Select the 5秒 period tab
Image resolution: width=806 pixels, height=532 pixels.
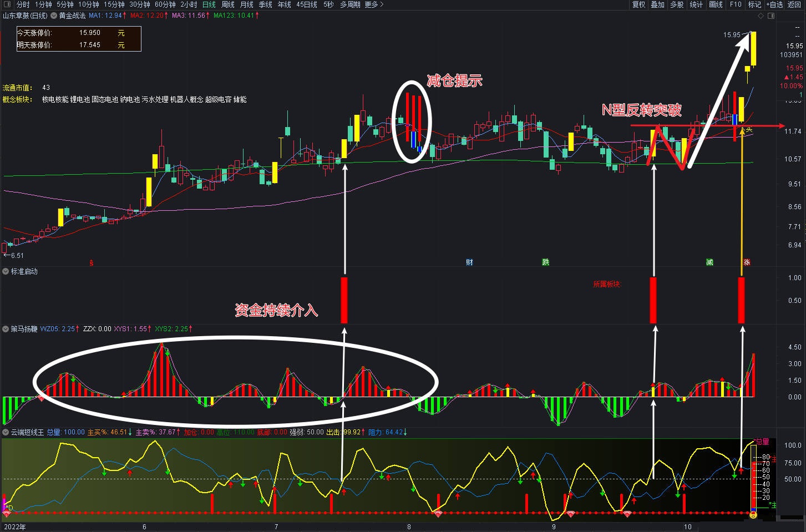pos(329,4)
